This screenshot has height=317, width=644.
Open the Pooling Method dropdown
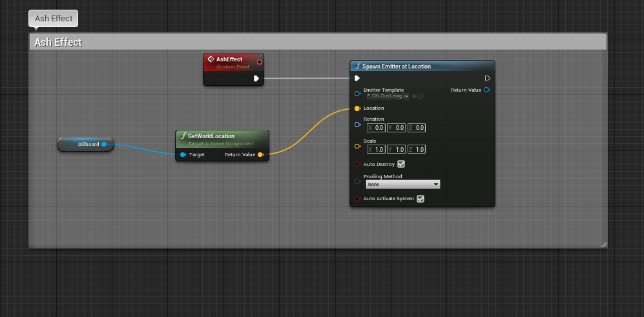(x=403, y=185)
